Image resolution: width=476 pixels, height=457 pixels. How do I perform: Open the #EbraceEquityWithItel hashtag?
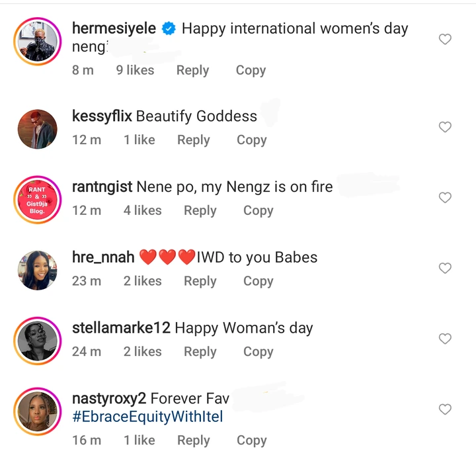(x=147, y=417)
